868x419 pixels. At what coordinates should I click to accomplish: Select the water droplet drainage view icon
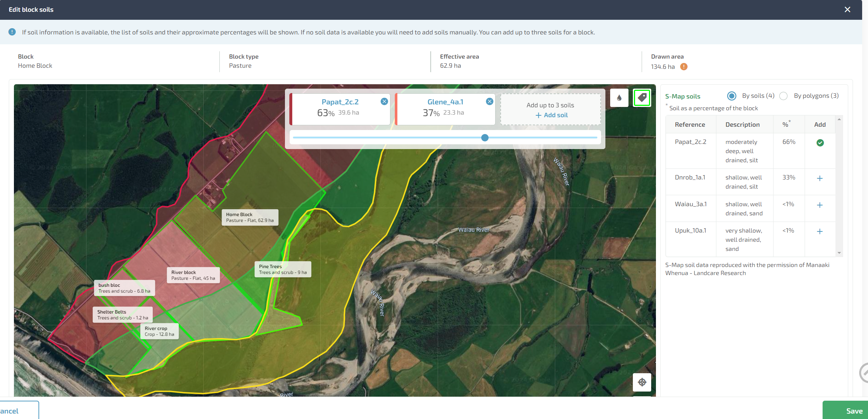click(x=619, y=98)
